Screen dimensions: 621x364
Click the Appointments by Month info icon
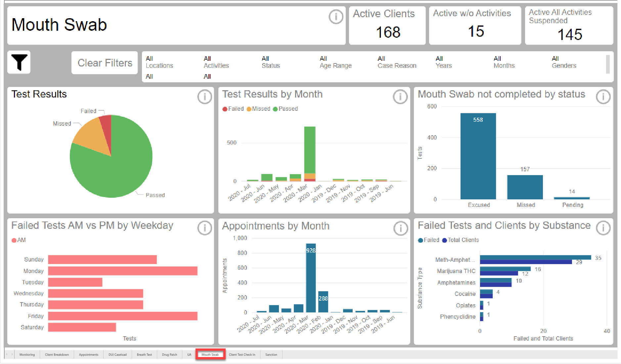click(400, 228)
